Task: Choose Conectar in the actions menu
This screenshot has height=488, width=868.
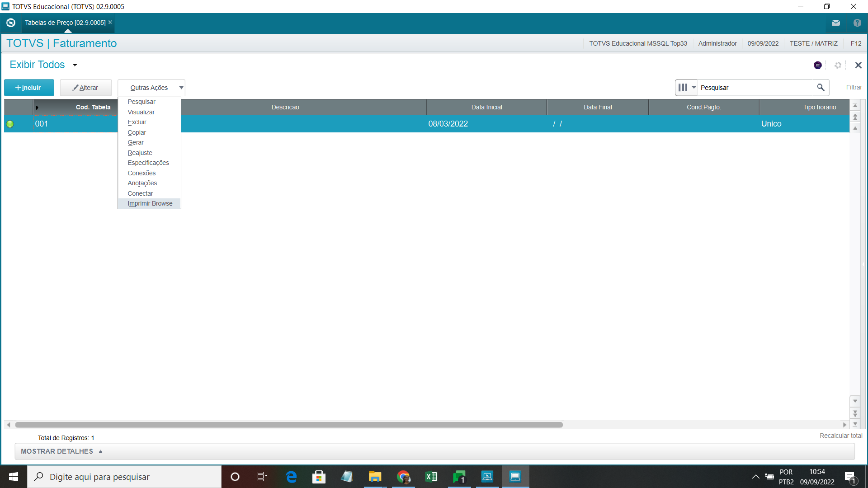Action: point(140,193)
